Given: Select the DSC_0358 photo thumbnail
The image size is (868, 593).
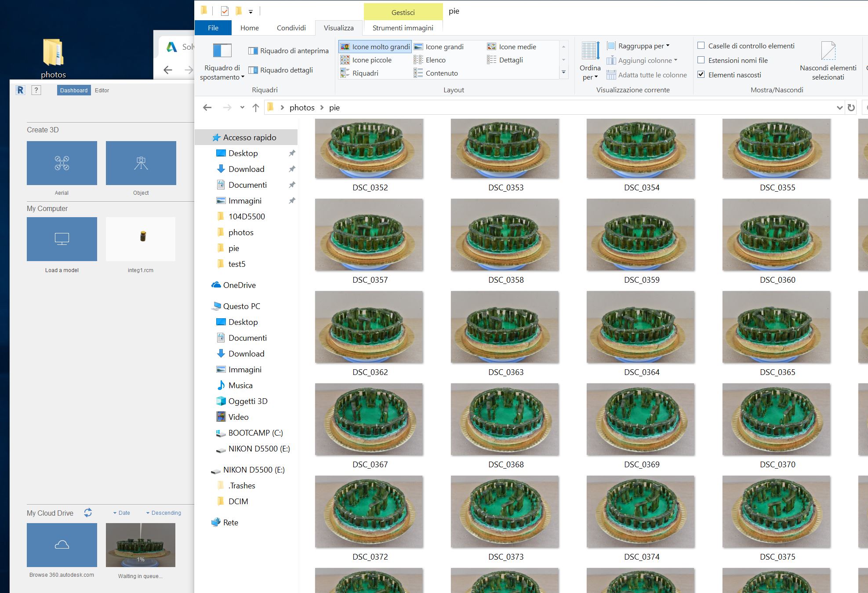Looking at the screenshot, I should coord(505,235).
